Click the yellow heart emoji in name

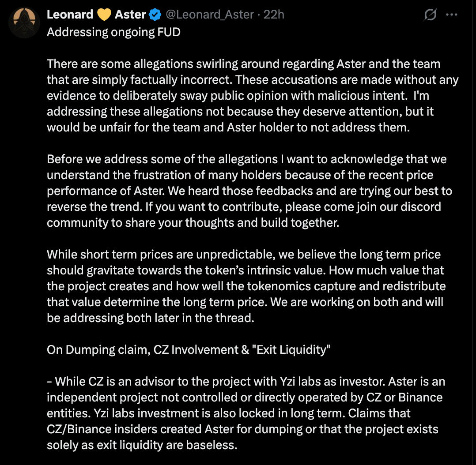(104, 15)
